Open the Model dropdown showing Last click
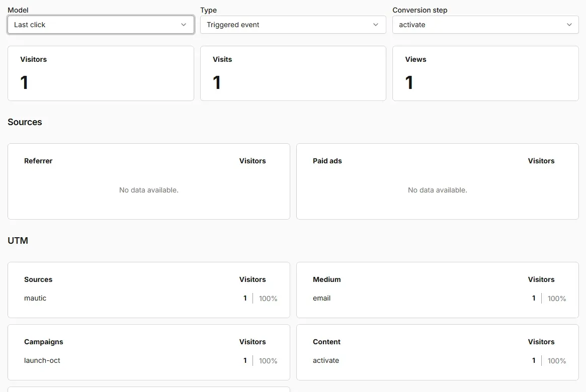Viewport: 586px width, 392px height. click(x=101, y=25)
